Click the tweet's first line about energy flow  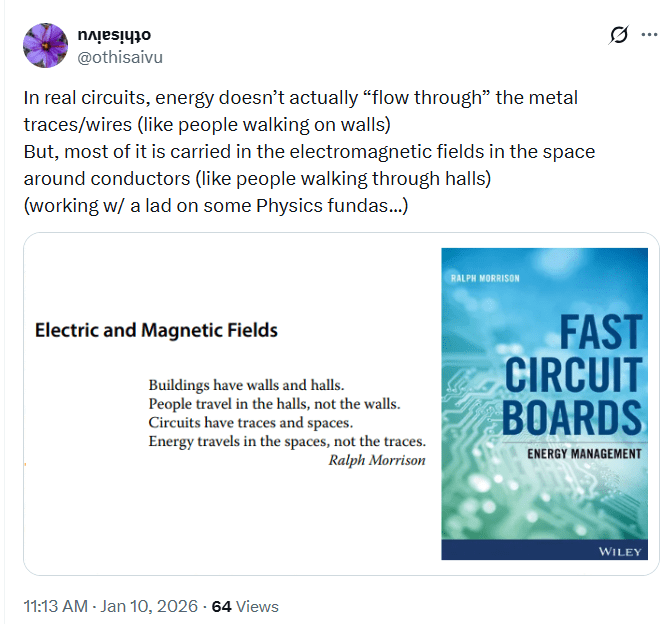point(301,98)
